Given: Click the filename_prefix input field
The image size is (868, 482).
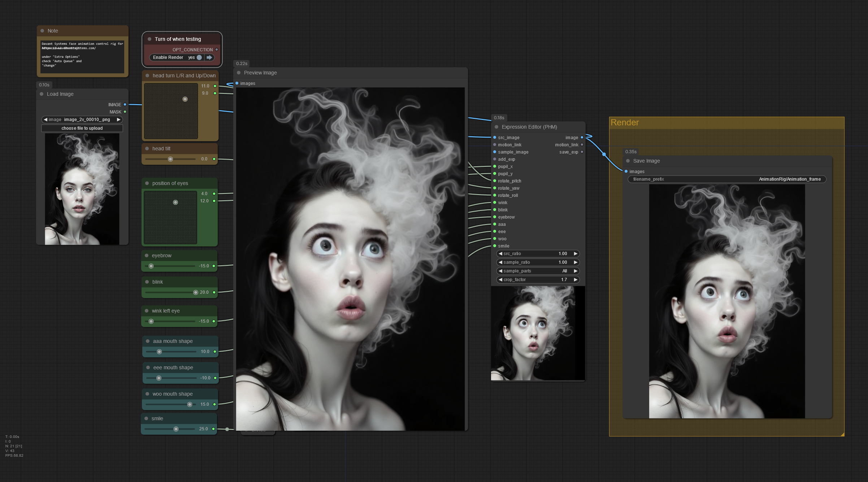Looking at the screenshot, I should pyautogui.click(x=726, y=179).
